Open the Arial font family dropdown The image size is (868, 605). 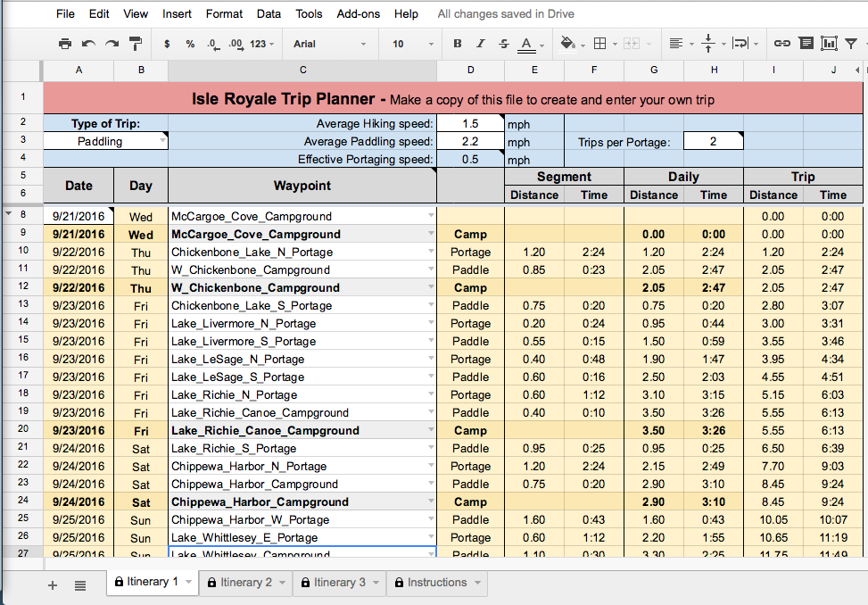coord(330,44)
